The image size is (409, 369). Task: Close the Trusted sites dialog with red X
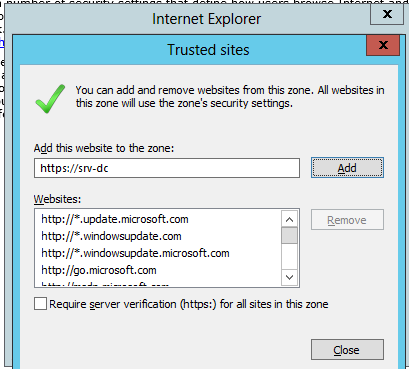[x=383, y=45]
